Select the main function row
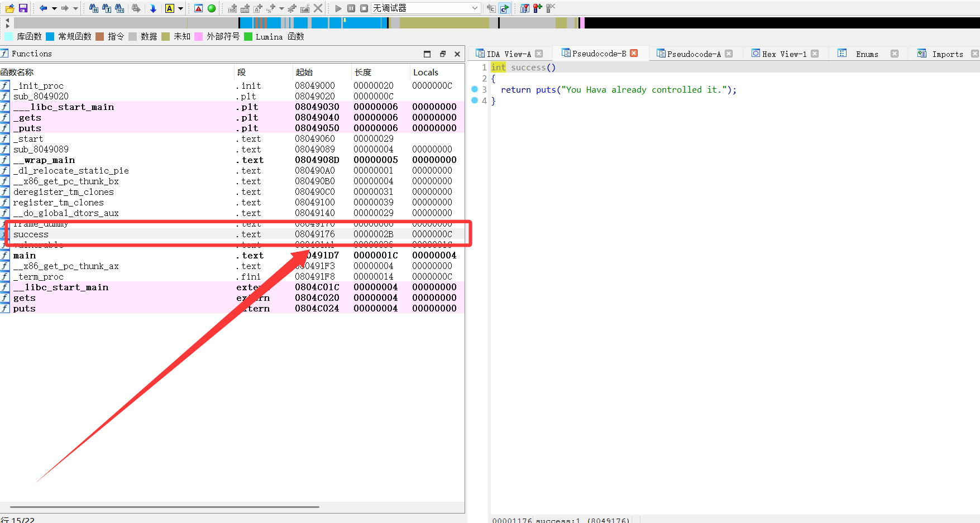Screen dimensions: 980x523 pos(232,255)
